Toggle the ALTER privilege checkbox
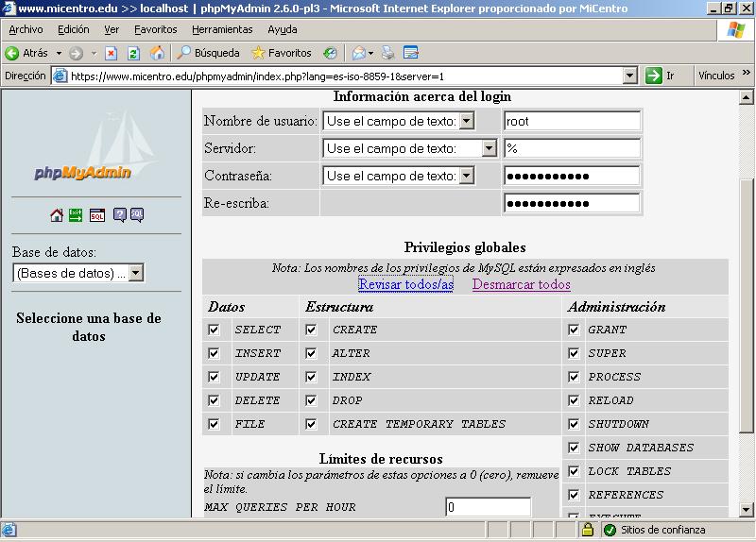Image resolution: width=756 pixels, height=542 pixels. point(311,353)
